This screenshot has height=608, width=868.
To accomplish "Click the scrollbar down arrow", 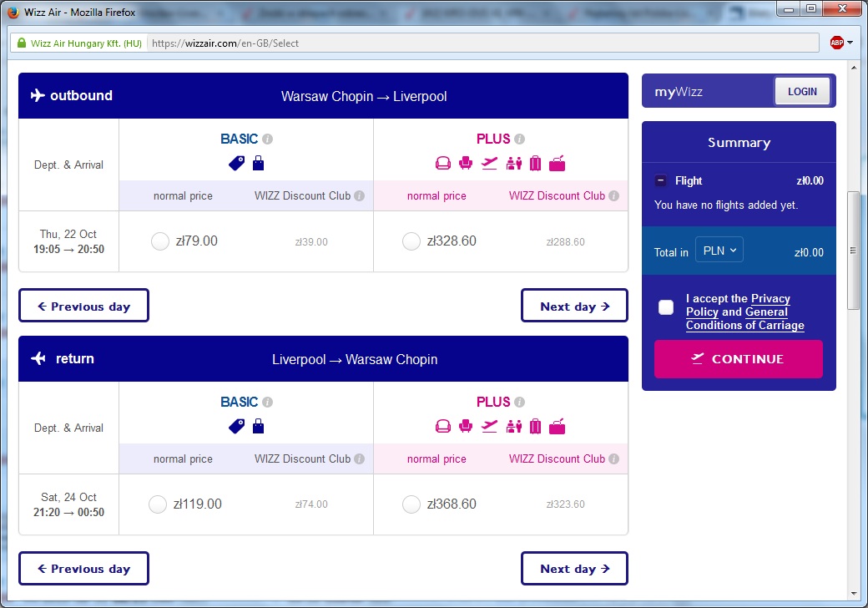I will click(853, 594).
